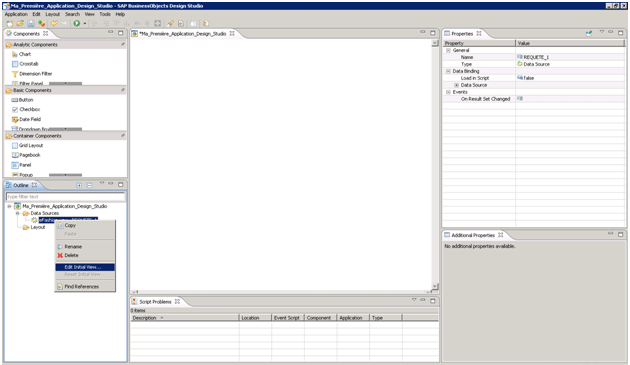Choose Find References in context menu
Image resolution: width=630 pixels, height=365 pixels.
(x=82, y=287)
